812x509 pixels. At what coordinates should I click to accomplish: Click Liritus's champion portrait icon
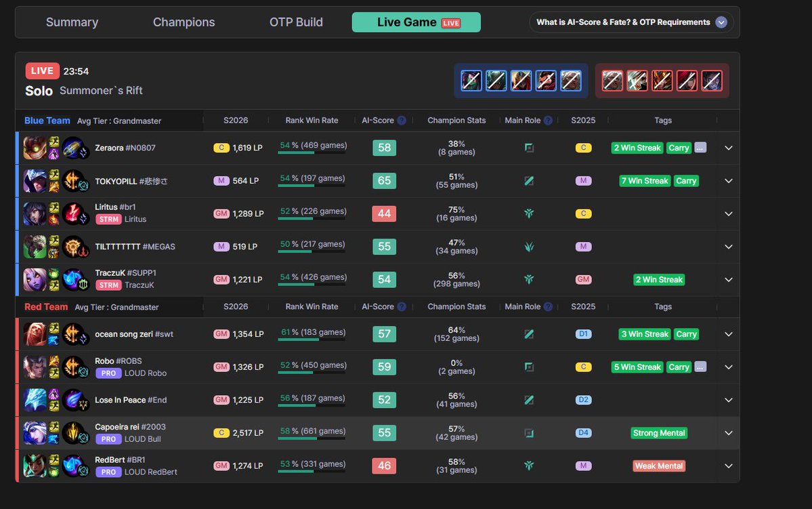click(x=35, y=213)
